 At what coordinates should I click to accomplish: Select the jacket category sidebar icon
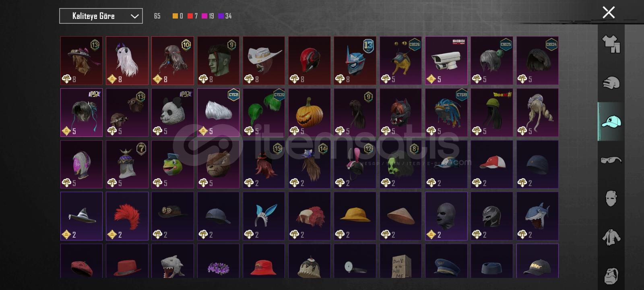pyautogui.click(x=611, y=237)
